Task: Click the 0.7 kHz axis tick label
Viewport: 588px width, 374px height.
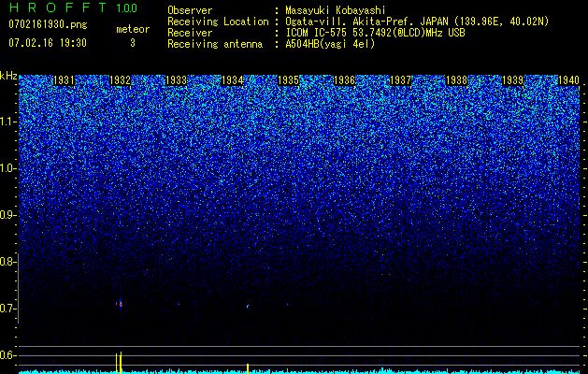Action: (x=7, y=309)
